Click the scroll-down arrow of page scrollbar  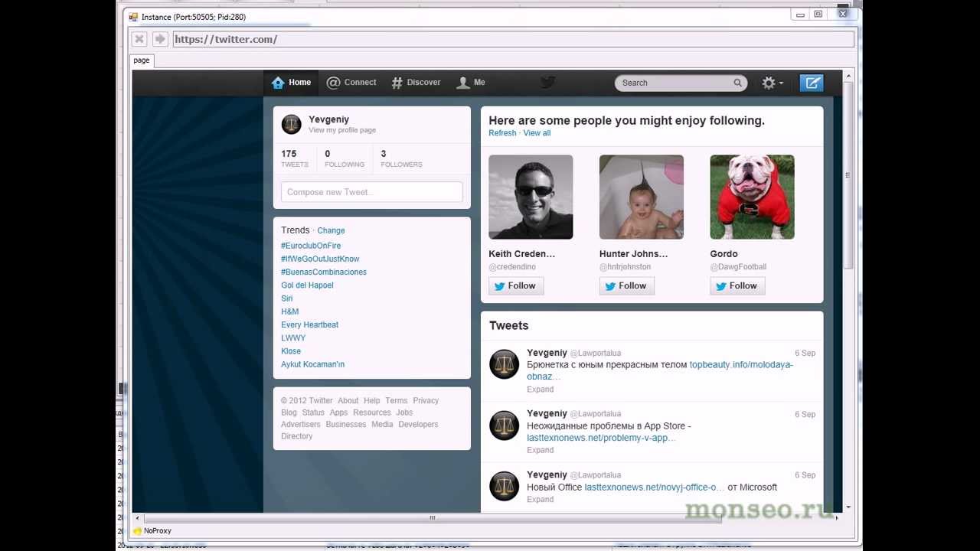(848, 507)
